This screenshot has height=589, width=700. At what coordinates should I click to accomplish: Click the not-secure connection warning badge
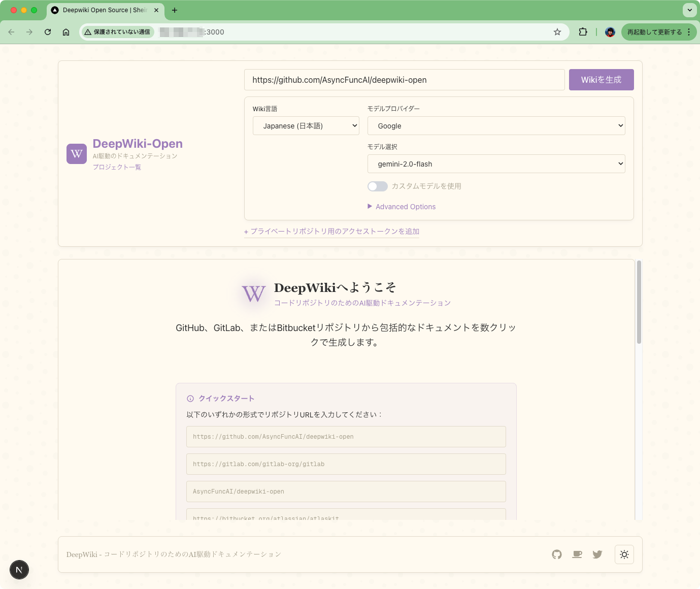[118, 32]
